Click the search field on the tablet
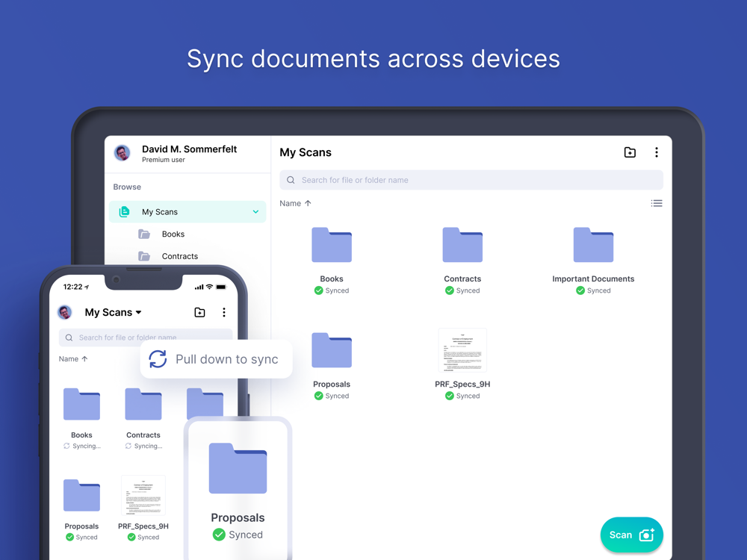 point(471,180)
